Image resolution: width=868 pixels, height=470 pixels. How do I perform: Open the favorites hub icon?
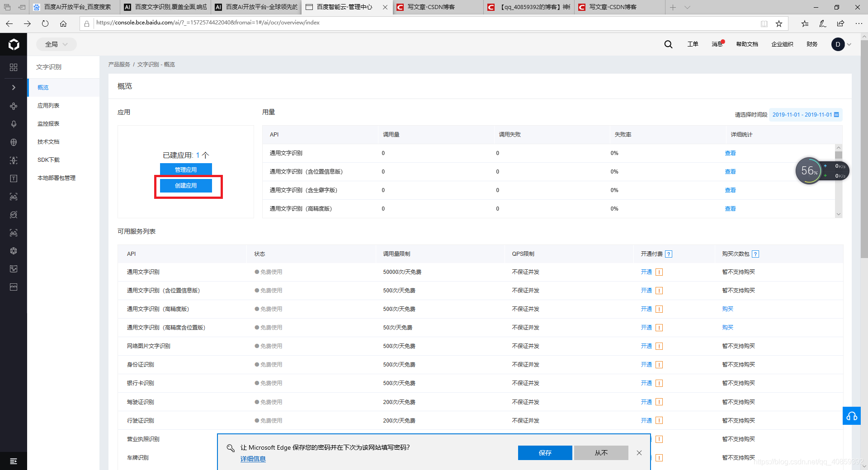coord(805,23)
